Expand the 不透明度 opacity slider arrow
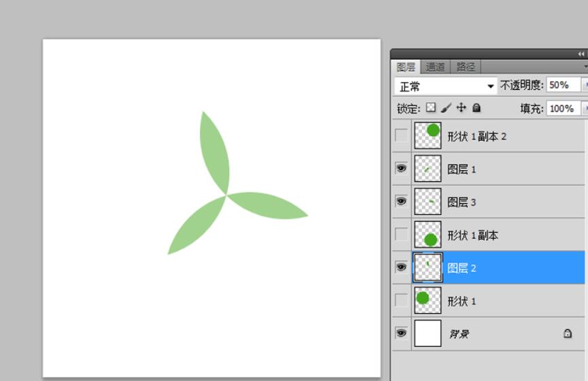 point(585,85)
